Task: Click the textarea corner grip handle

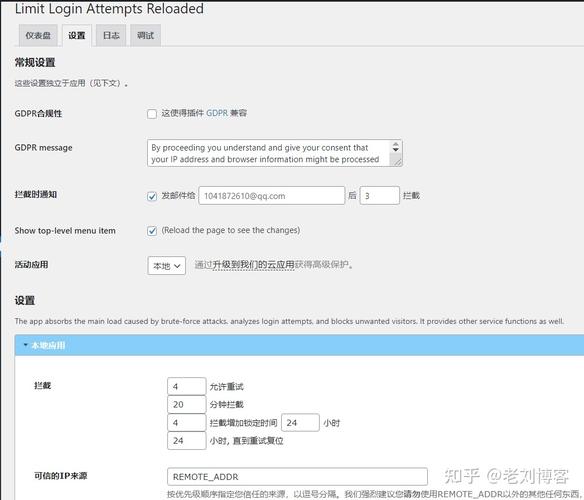Action: click(397, 162)
